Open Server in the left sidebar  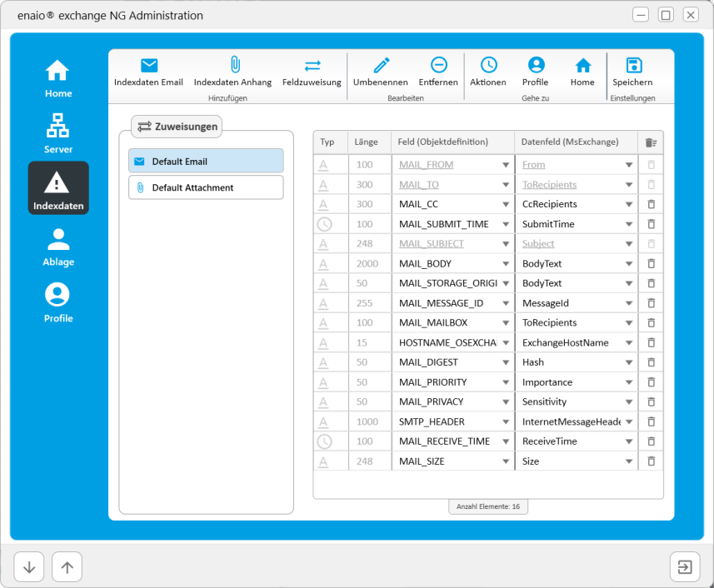coord(58,134)
